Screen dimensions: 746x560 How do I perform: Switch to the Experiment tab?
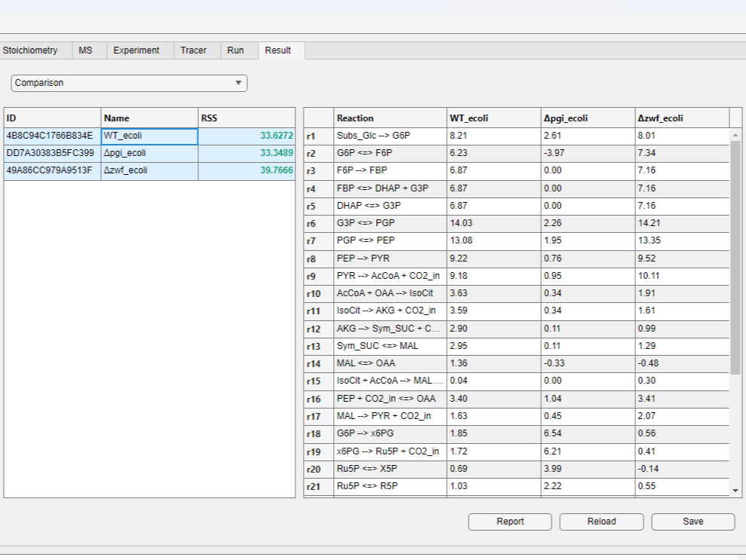[x=136, y=50]
